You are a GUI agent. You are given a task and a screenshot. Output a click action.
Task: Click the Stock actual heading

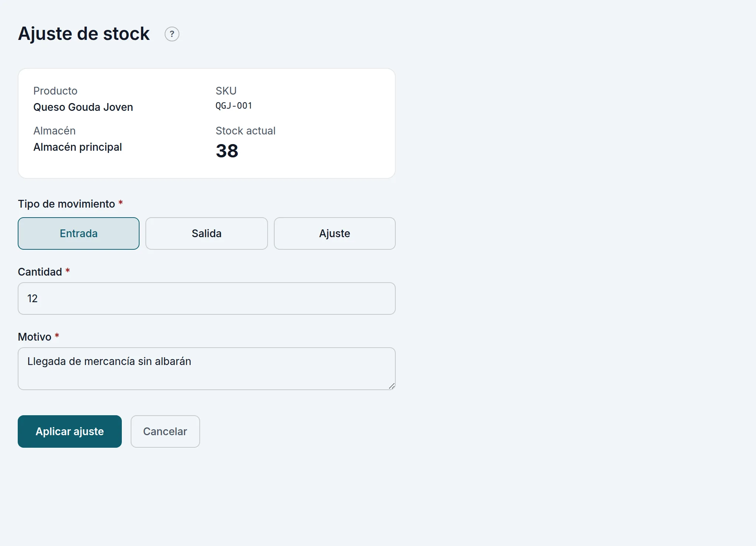245,131
